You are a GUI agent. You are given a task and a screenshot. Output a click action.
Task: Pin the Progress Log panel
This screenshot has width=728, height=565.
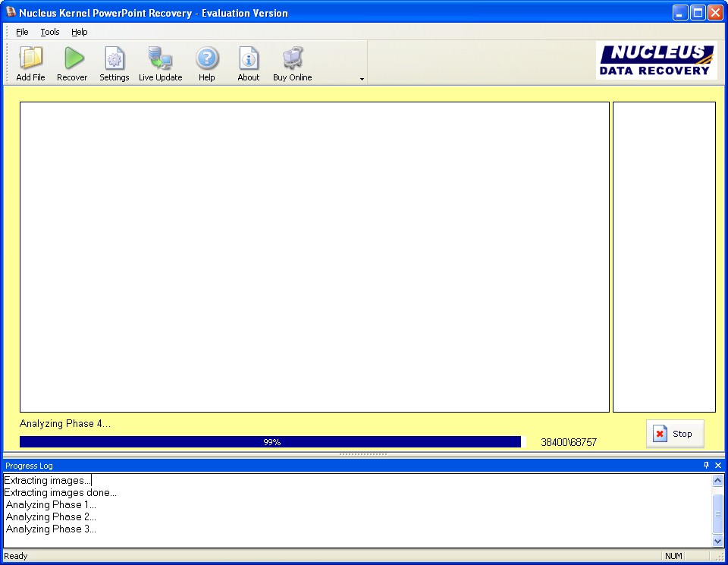click(706, 465)
